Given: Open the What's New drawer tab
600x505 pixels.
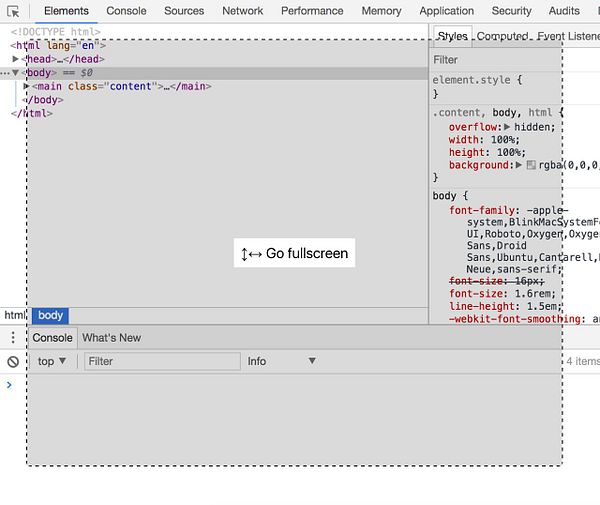Looking at the screenshot, I should (111, 338).
